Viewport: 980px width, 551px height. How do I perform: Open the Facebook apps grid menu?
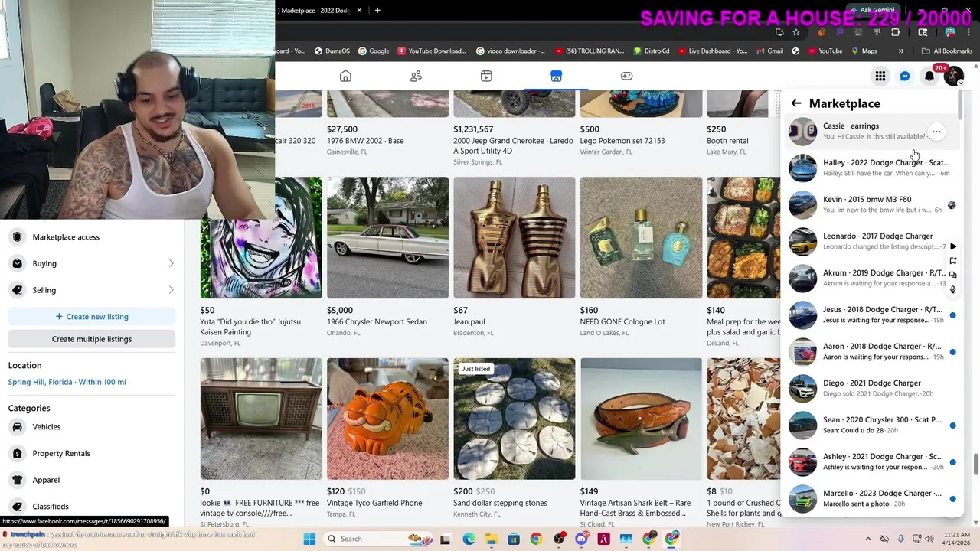click(880, 77)
